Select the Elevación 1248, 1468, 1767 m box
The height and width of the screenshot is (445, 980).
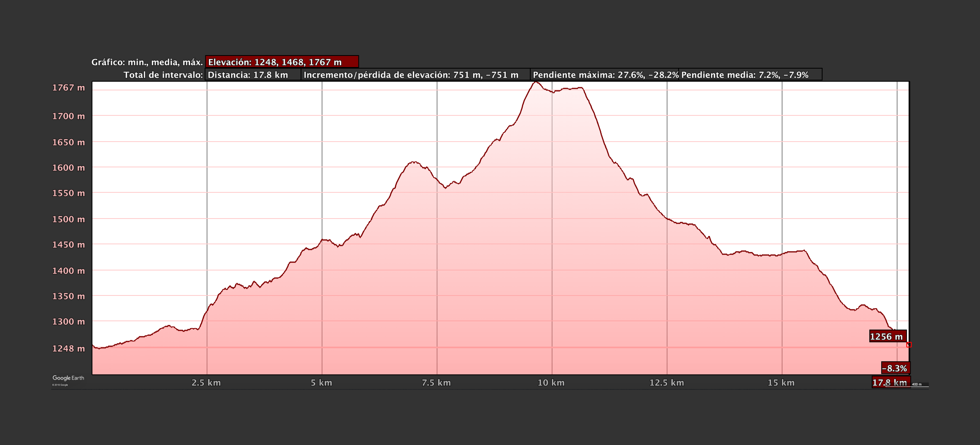point(282,62)
